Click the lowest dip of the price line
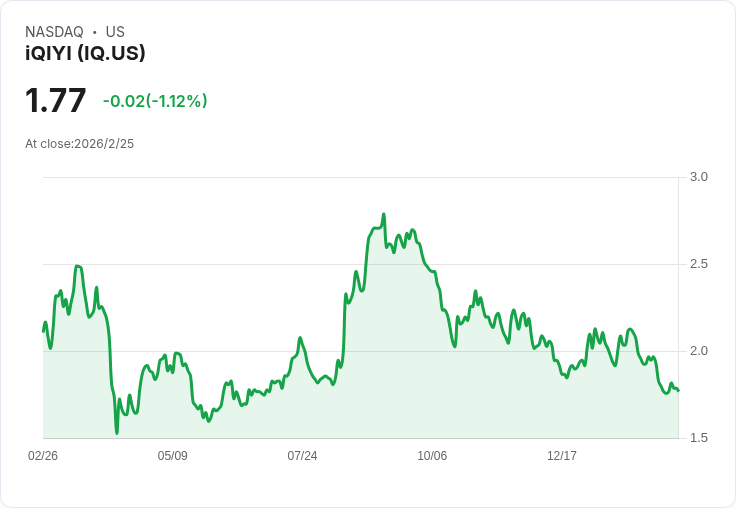This screenshot has width=736, height=508. click(x=117, y=433)
